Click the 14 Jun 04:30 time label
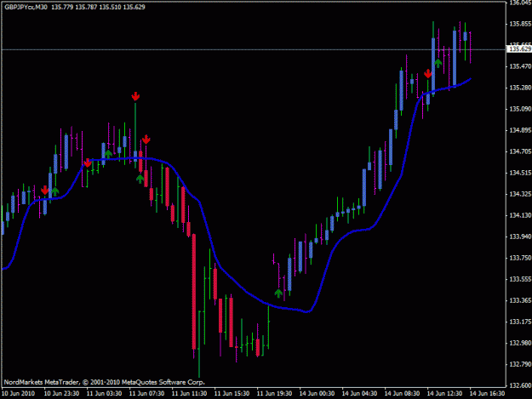The width and height of the screenshot is (532, 399). click(360, 393)
